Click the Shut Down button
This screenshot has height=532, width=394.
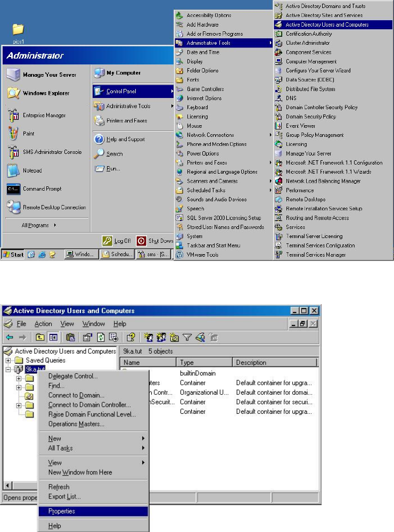(x=155, y=241)
